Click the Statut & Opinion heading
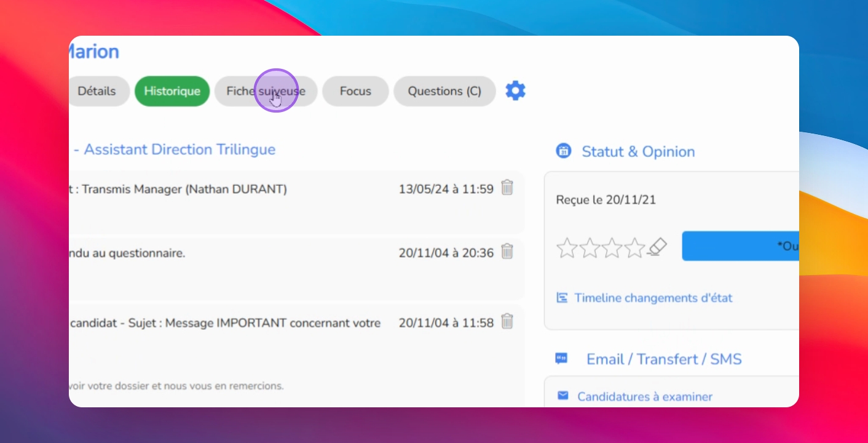Image resolution: width=868 pixels, height=443 pixels. tap(638, 151)
